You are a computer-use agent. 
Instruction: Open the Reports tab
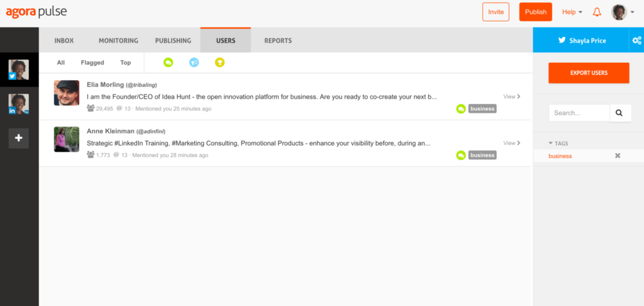coord(278,41)
